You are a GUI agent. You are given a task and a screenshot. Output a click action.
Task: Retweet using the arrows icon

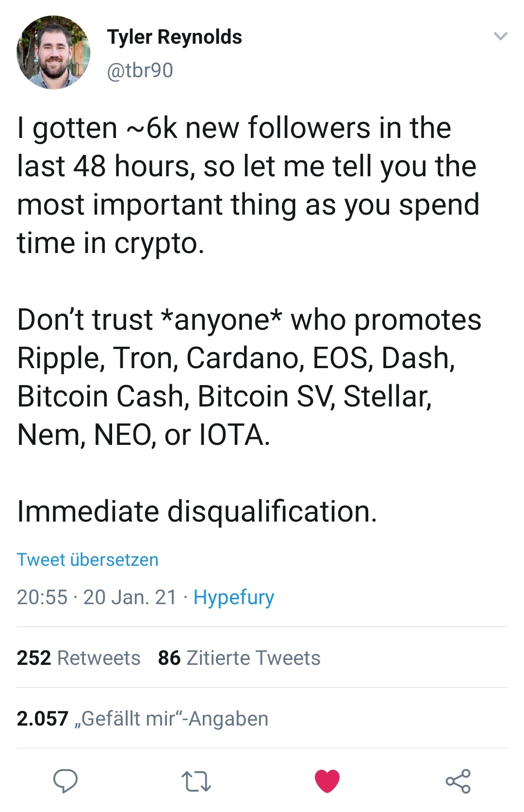tap(196, 781)
